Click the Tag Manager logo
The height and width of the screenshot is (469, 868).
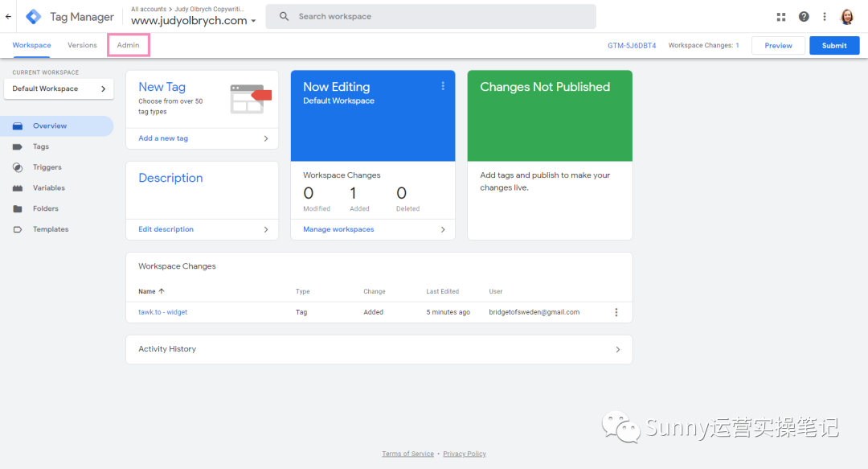click(x=34, y=17)
